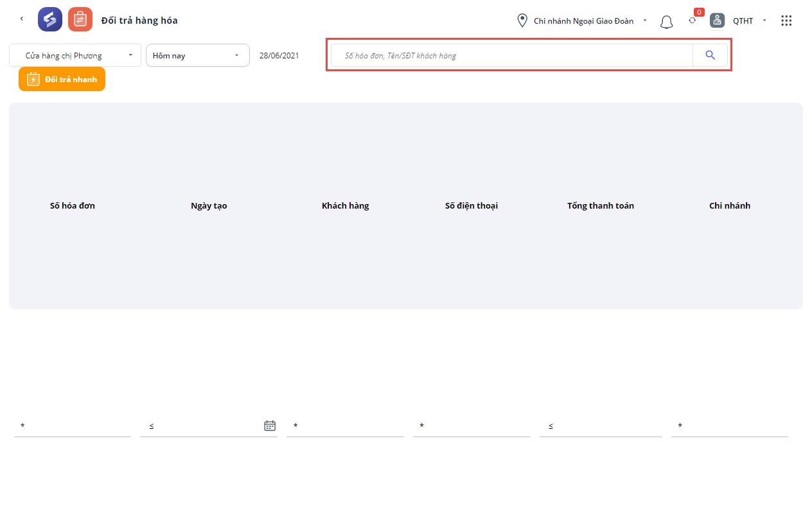Sort by the Số hóa đơn column header

click(x=73, y=206)
